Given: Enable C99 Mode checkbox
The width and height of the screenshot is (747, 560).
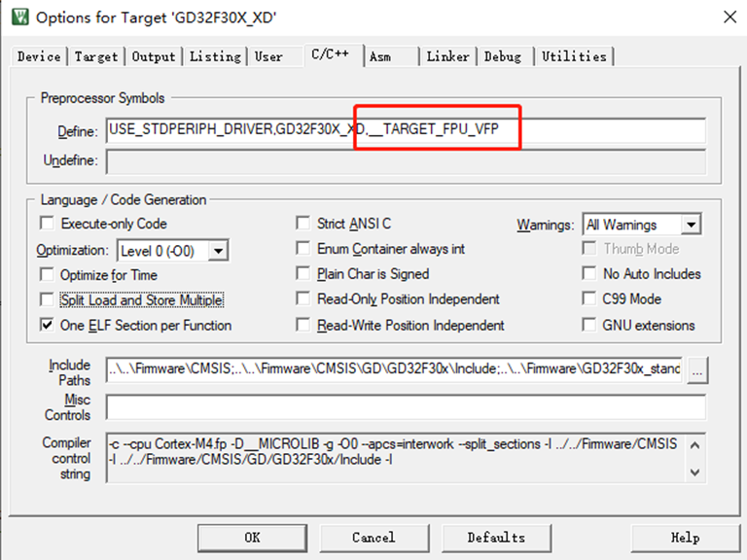Looking at the screenshot, I should pos(588,298).
